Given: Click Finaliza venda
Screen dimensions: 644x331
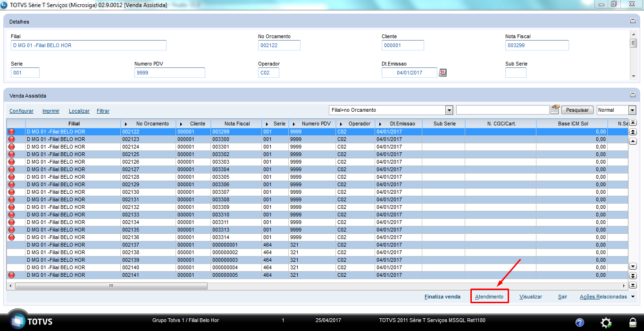Looking at the screenshot, I should pyautogui.click(x=442, y=297).
